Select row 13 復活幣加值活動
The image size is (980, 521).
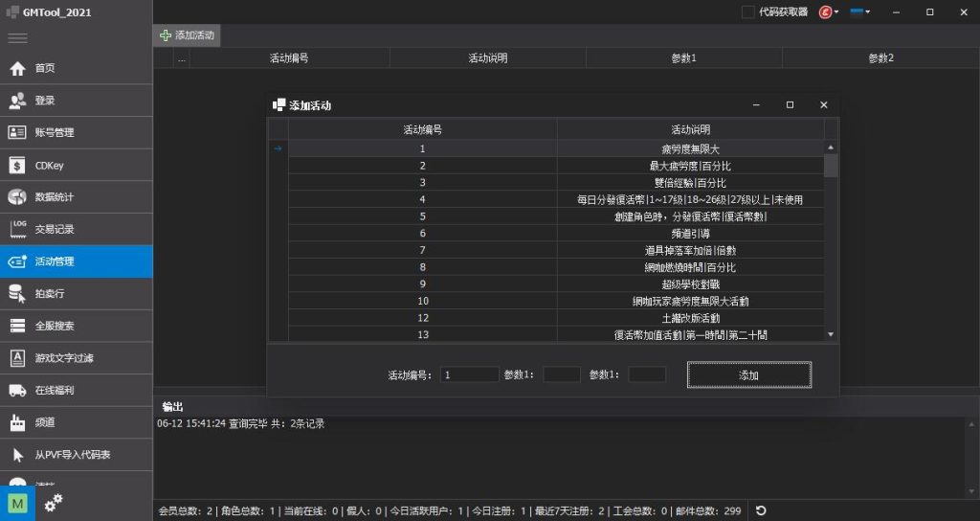coord(556,334)
